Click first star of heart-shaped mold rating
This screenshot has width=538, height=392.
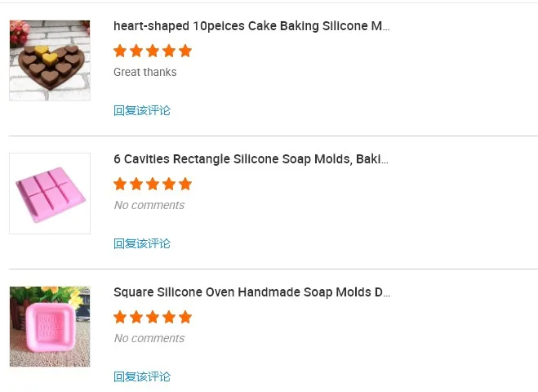point(120,51)
